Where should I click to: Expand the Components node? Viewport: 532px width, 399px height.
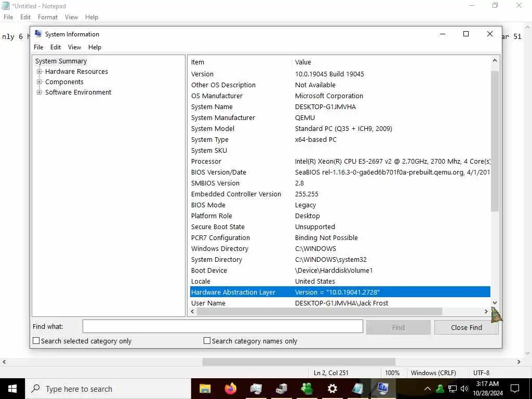click(39, 82)
